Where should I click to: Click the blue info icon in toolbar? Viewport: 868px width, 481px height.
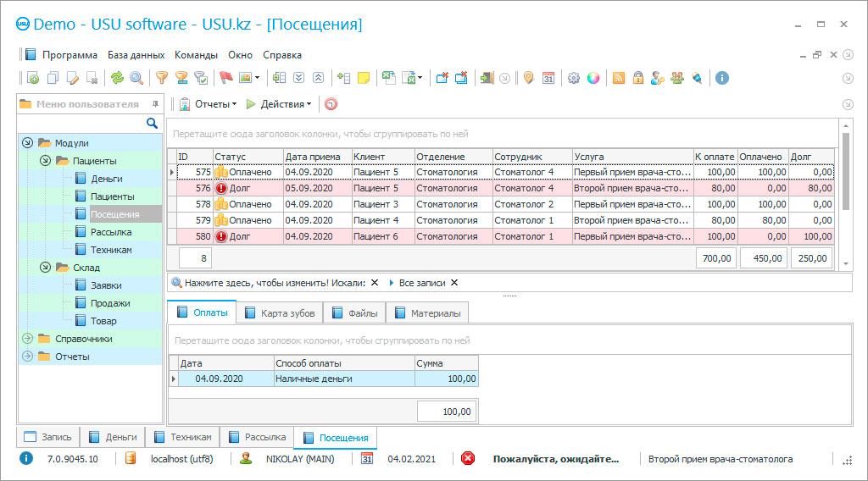point(722,78)
